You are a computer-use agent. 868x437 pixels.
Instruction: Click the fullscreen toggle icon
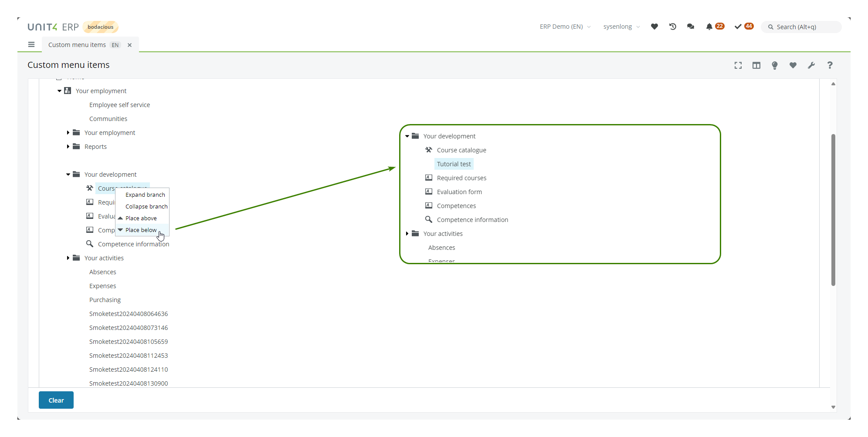pyautogui.click(x=738, y=65)
